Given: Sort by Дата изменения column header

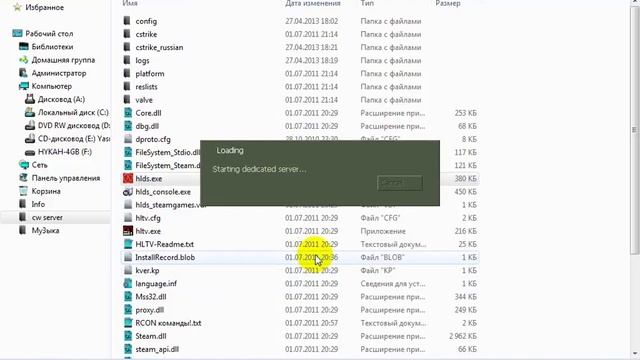Looking at the screenshot, I should (x=313, y=3).
